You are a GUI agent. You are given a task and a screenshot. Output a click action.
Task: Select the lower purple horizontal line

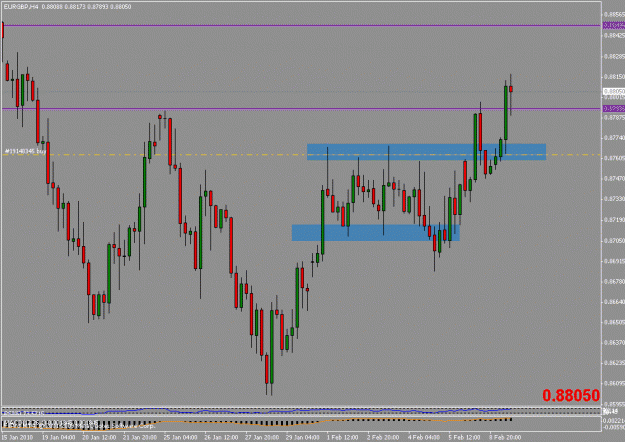click(x=301, y=108)
